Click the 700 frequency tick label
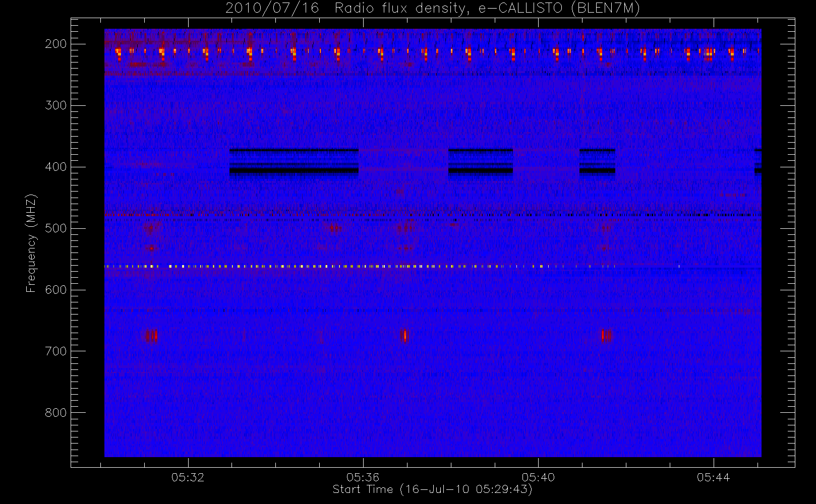The image size is (816, 504). click(x=56, y=351)
